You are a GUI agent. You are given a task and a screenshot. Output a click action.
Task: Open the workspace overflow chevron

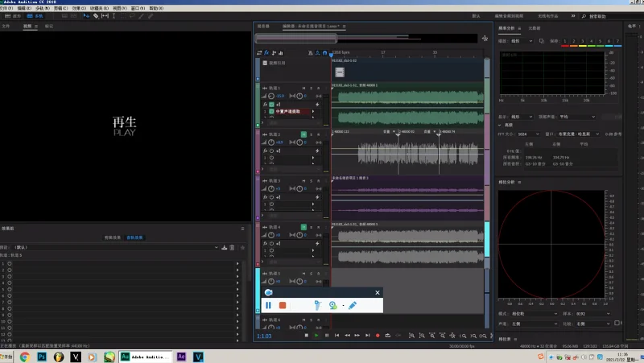[x=573, y=16]
